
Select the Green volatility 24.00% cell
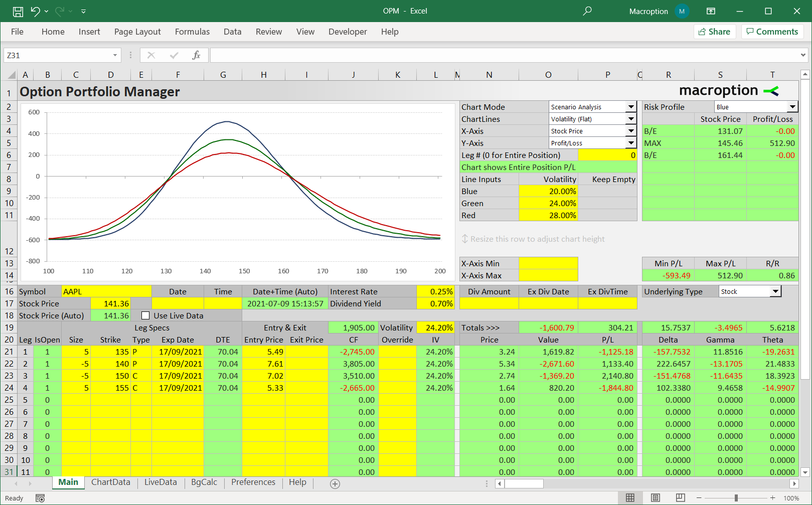pyautogui.click(x=548, y=203)
